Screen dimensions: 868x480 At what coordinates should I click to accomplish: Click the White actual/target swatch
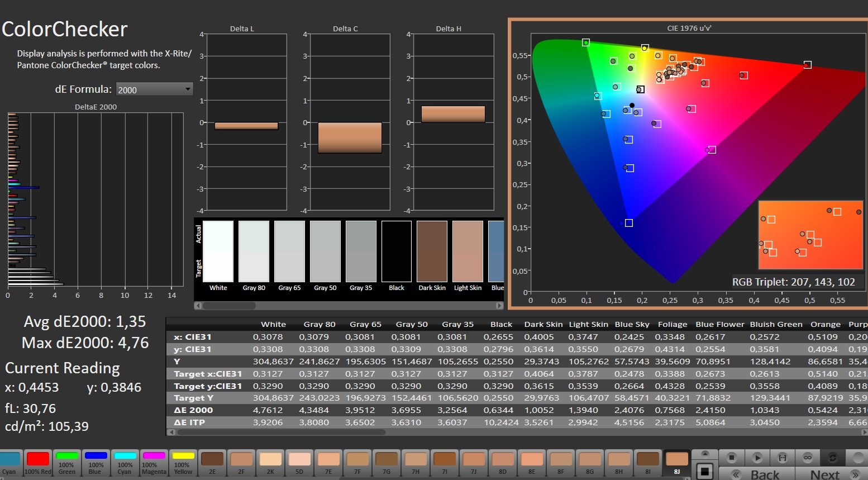coord(218,251)
